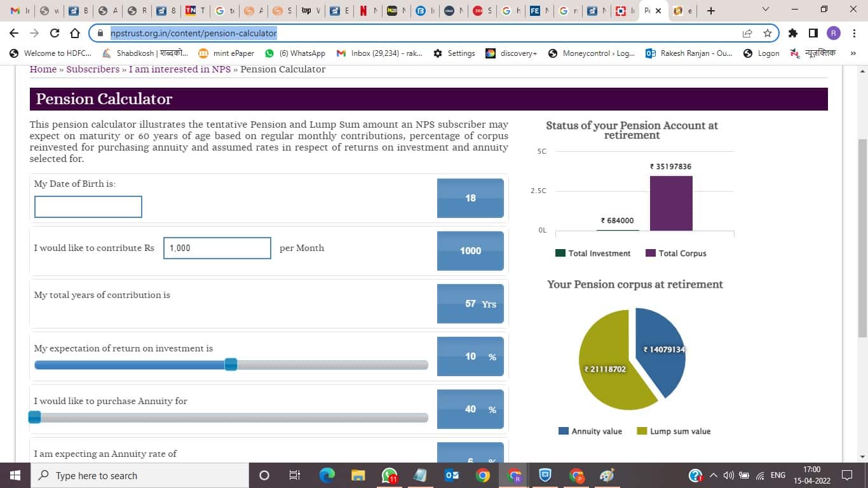Expand the bookmarks overflow chevron
The height and width of the screenshot is (488, 868).
(x=853, y=53)
